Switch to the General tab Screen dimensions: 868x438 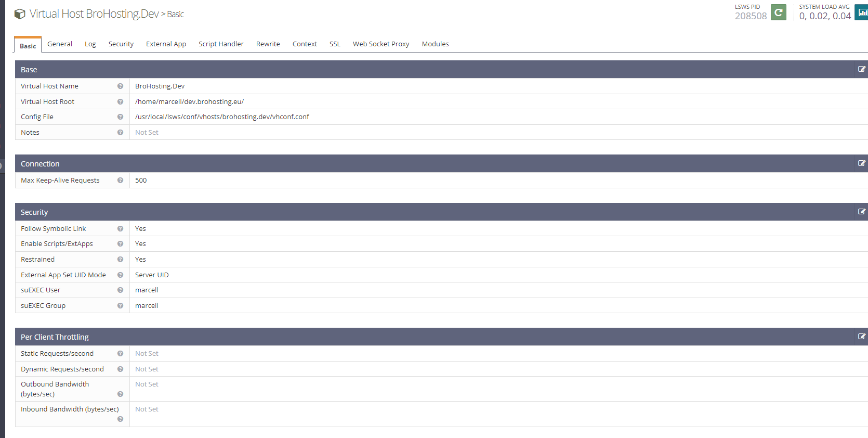(60, 44)
